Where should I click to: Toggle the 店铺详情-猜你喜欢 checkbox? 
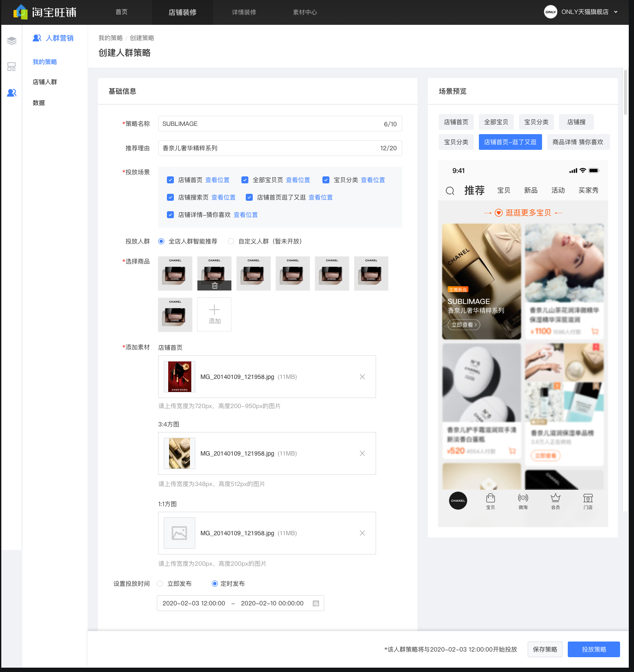point(170,215)
